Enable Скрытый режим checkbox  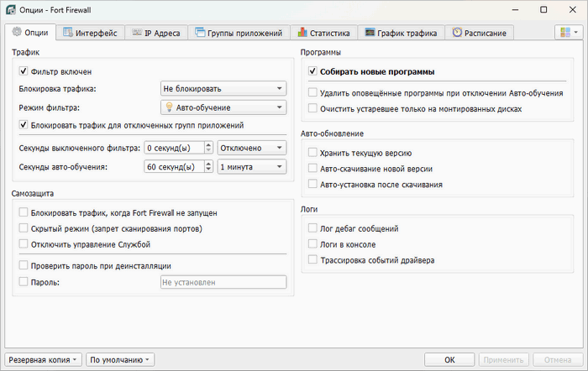pos(24,228)
